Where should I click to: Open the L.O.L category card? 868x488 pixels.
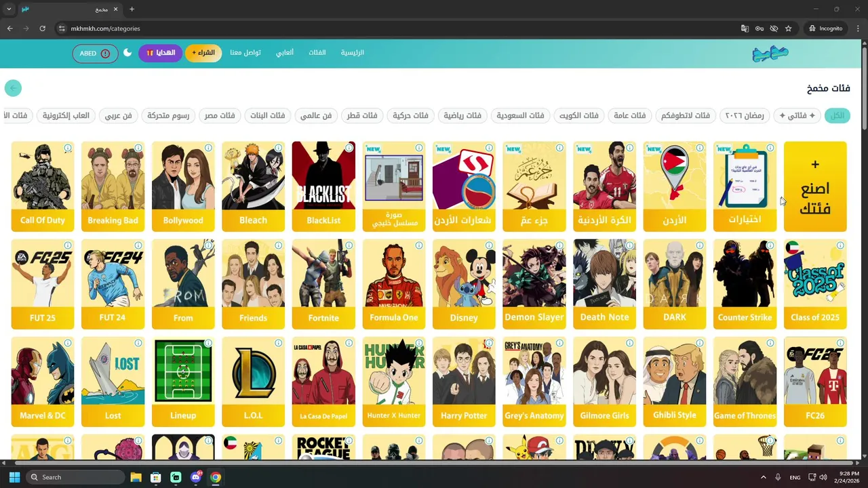click(x=253, y=382)
